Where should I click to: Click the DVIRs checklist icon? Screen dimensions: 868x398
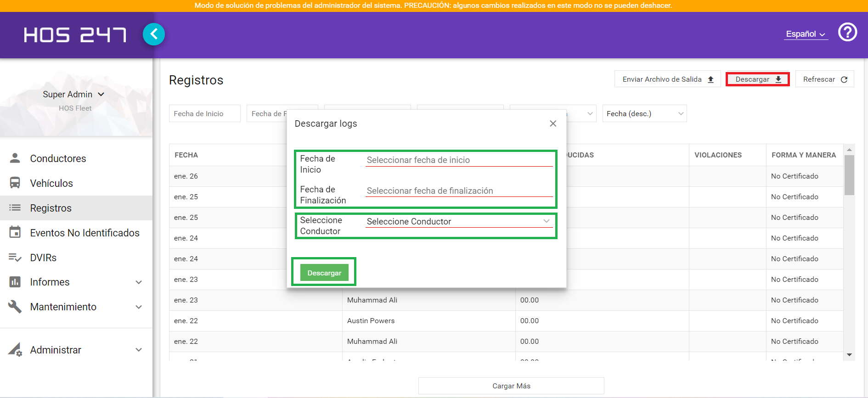point(15,258)
